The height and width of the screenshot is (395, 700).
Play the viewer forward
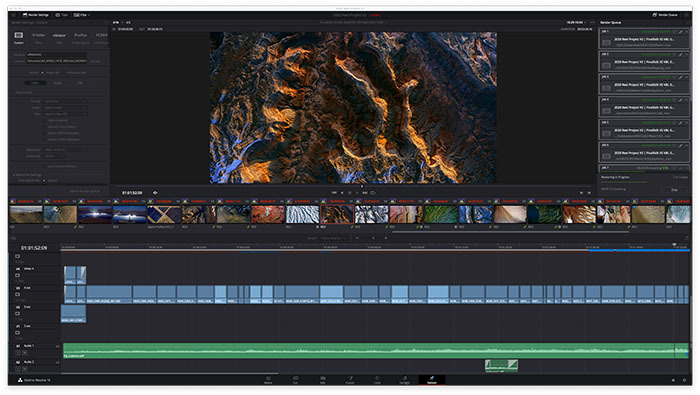point(357,192)
